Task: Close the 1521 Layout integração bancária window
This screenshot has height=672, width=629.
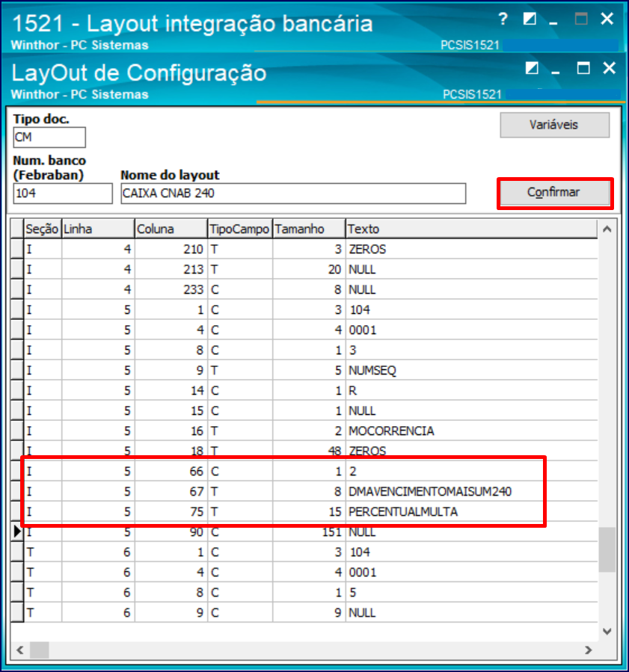Action: [607, 19]
